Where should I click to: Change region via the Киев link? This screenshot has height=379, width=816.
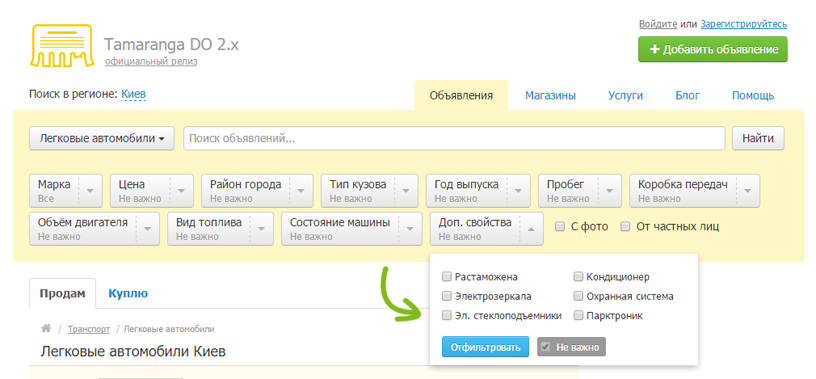coord(134,95)
